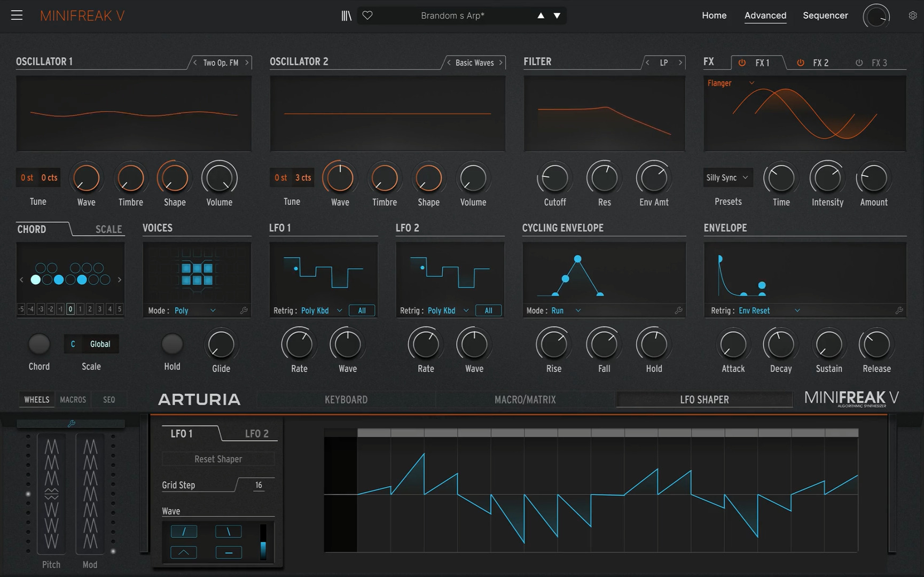Click the Mod wheel strip
The width and height of the screenshot is (924, 577).
(90, 494)
